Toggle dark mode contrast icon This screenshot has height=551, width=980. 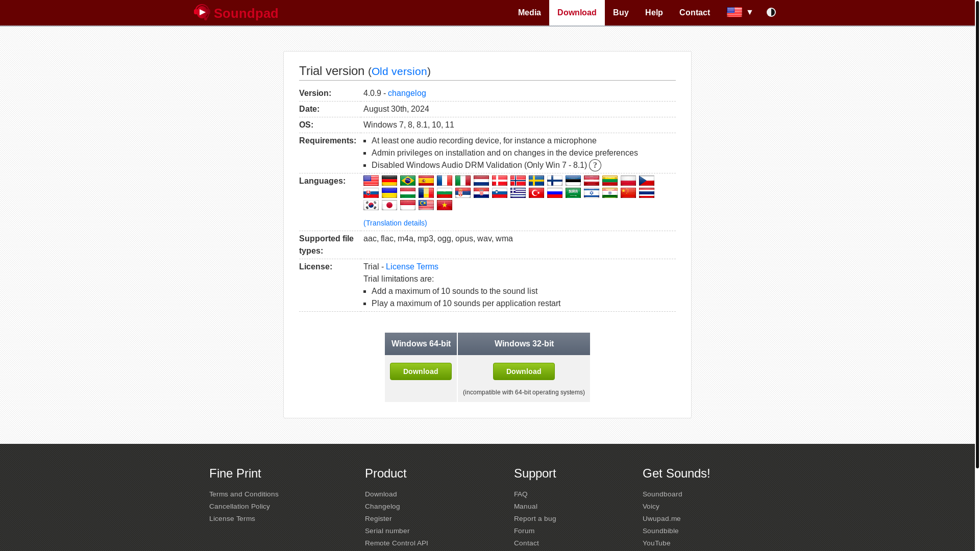pyautogui.click(x=771, y=12)
